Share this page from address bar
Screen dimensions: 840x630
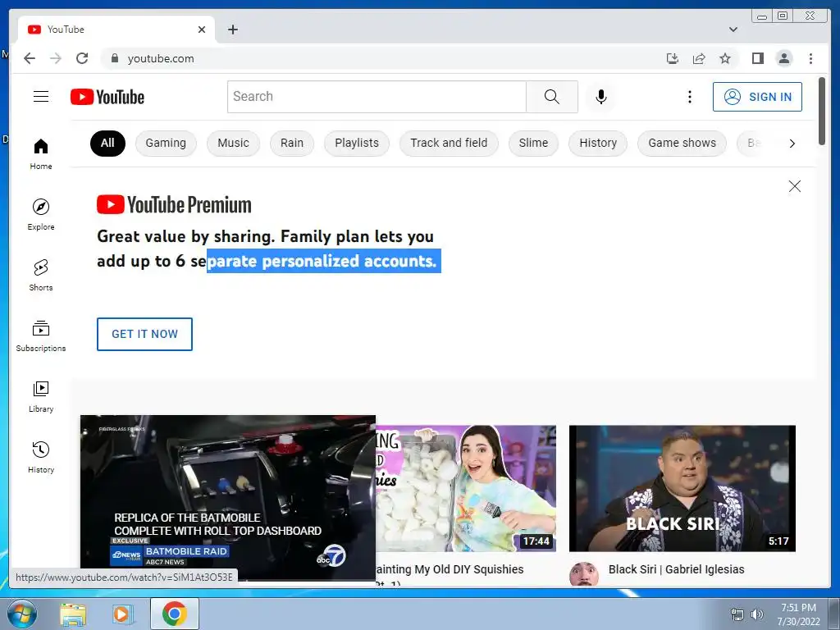[699, 58]
